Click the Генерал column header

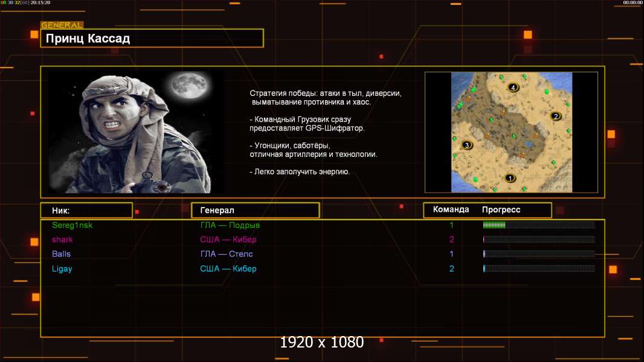(256, 211)
